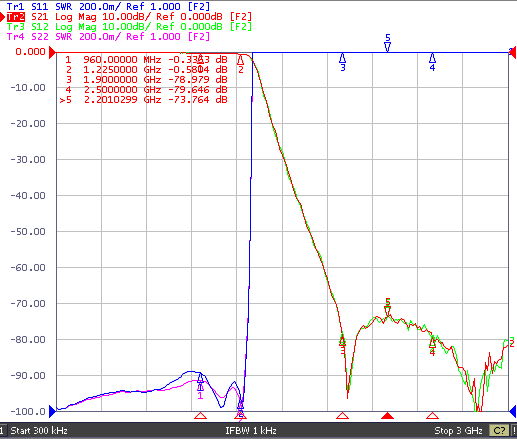Click blue marker 4 on the S11 trace

432,62
